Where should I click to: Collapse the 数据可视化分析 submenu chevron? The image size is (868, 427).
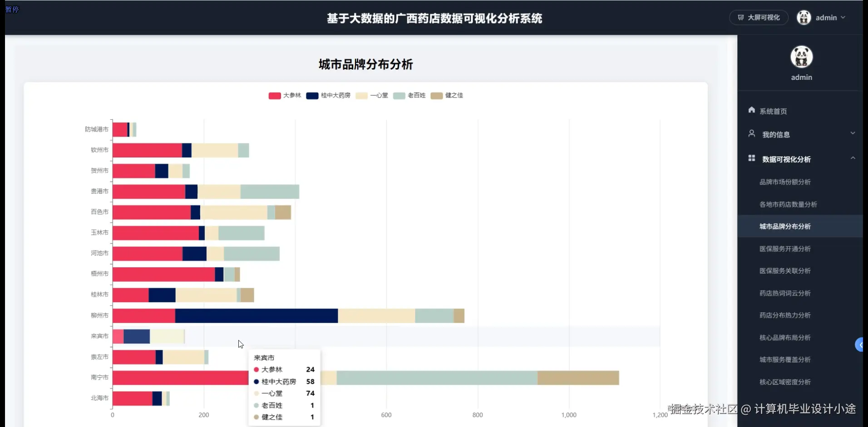coord(853,158)
